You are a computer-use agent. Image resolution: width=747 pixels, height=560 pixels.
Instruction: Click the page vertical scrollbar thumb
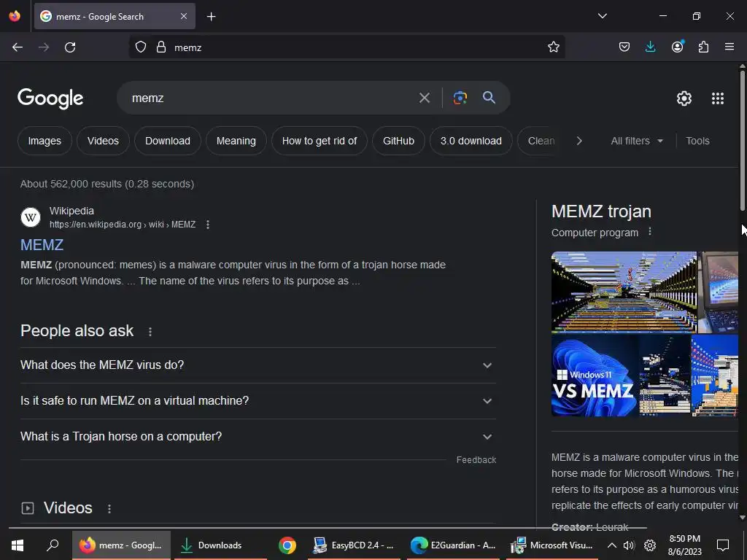point(742,141)
